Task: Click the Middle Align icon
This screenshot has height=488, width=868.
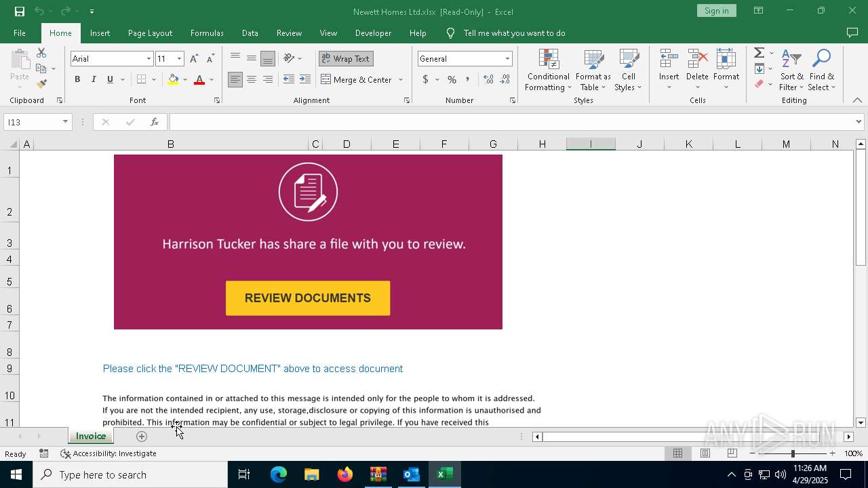Action: [x=252, y=58]
